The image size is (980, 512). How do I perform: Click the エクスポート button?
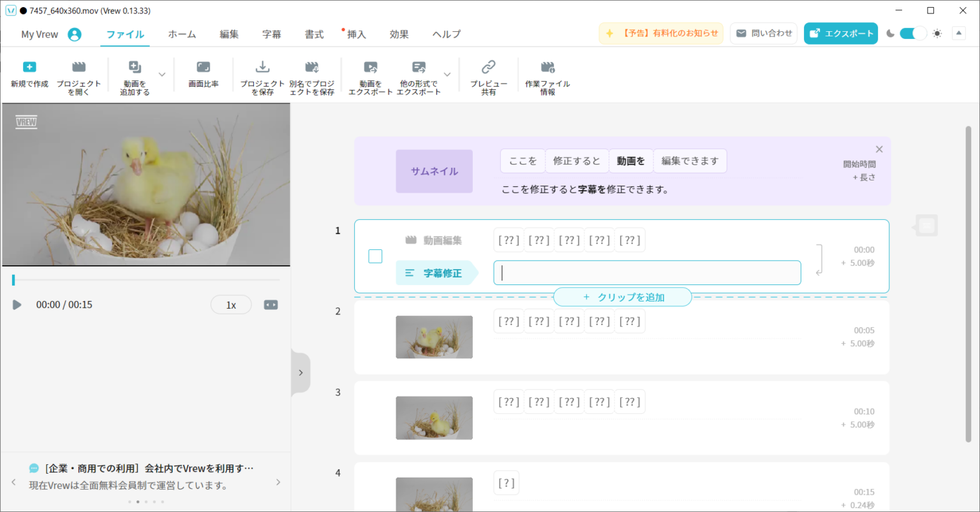click(840, 33)
